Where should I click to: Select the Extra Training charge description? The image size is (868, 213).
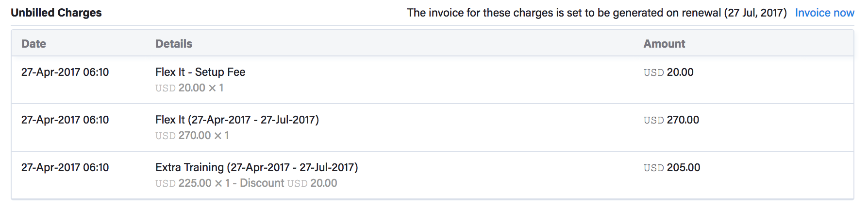256,168
